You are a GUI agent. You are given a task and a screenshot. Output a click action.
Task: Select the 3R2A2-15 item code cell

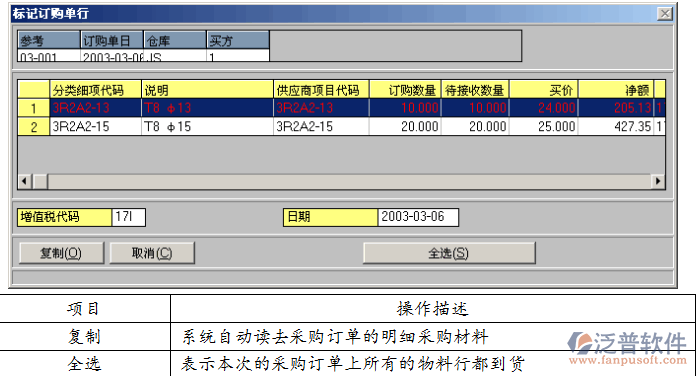[96, 127]
